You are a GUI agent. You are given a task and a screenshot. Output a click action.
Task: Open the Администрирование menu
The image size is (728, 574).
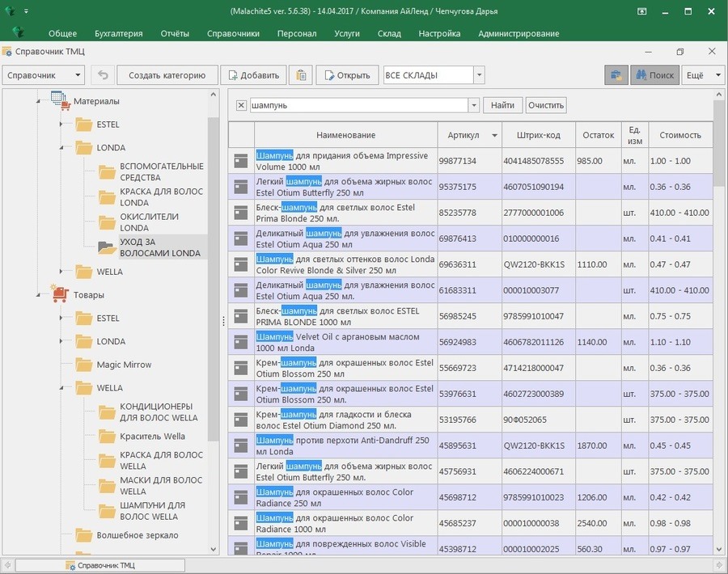tap(518, 33)
